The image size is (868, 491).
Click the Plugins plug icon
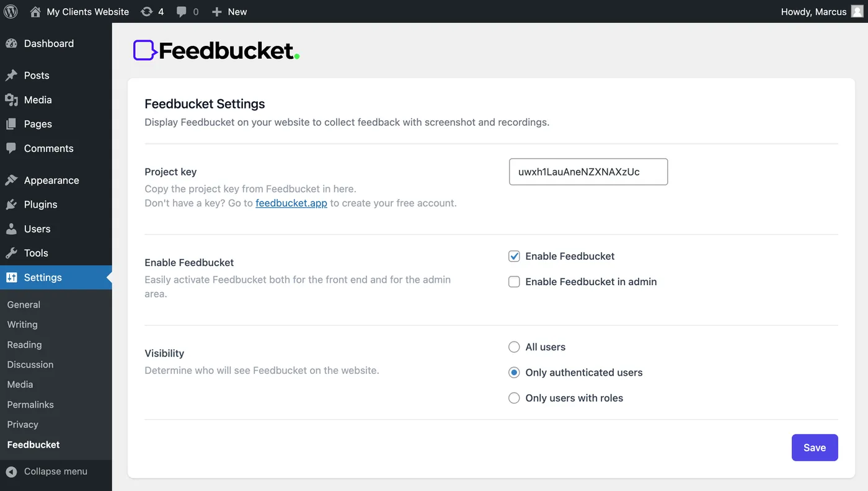pyautogui.click(x=12, y=204)
